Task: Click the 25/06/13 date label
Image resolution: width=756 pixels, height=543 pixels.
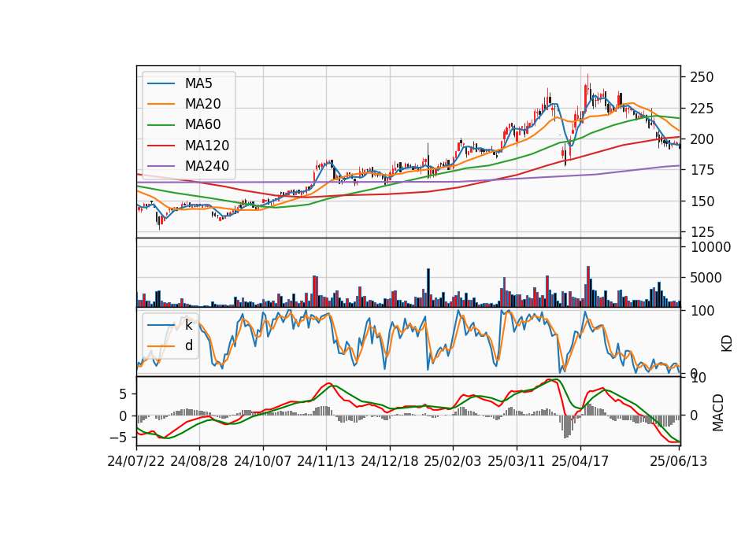Action: (x=678, y=461)
